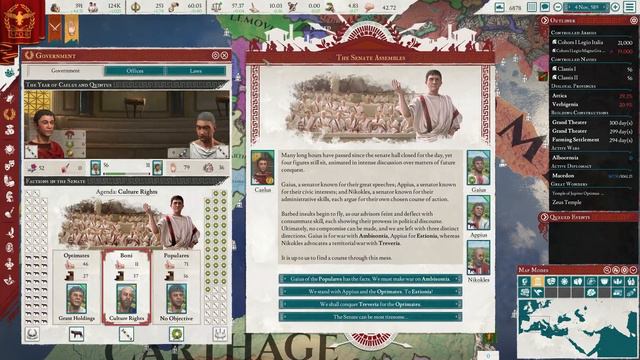The width and height of the screenshot is (640, 360).
Task: Click the crossed swords alert banner
Action: tap(55, 28)
